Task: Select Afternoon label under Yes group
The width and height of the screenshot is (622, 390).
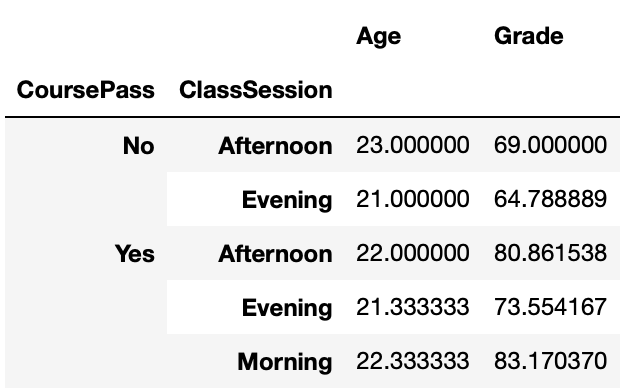Action: click(x=275, y=254)
